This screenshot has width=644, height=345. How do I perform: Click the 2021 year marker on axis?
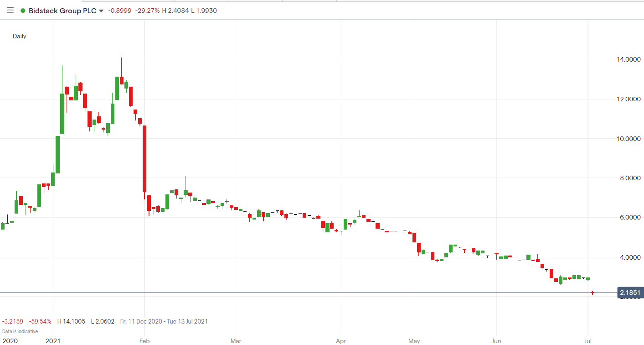click(x=53, y=340)
